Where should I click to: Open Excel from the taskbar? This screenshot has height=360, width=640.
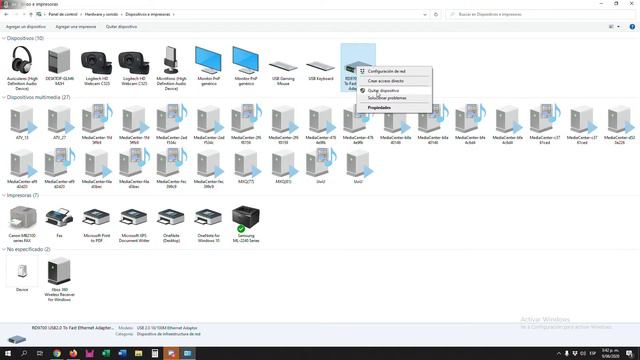[106, 353]
